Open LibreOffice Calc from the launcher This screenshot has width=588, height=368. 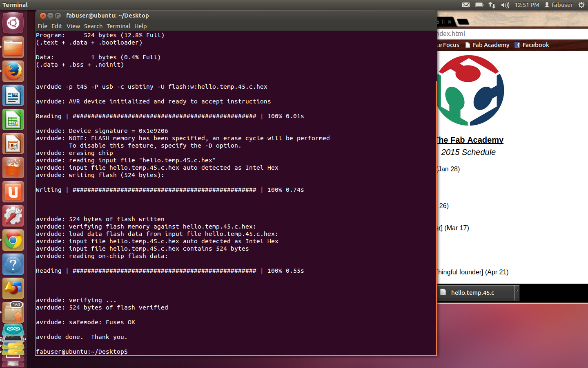pos(13,119)
